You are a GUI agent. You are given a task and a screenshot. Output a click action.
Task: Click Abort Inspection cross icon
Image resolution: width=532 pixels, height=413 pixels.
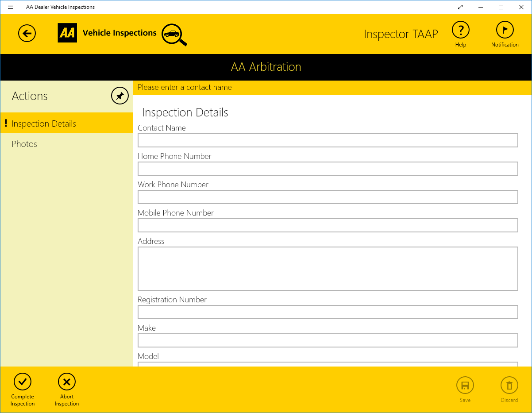tap(67, 382)
